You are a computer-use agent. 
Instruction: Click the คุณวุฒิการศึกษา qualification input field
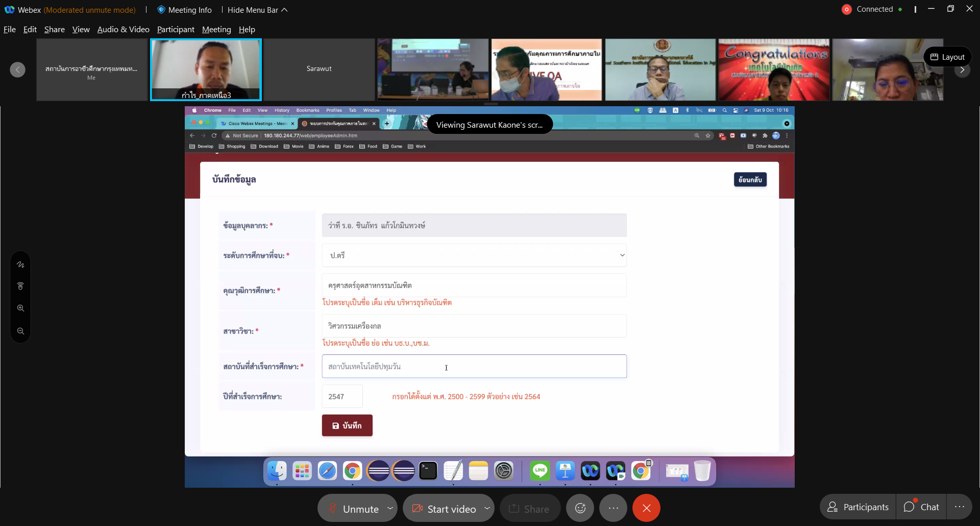click(474, 285)
